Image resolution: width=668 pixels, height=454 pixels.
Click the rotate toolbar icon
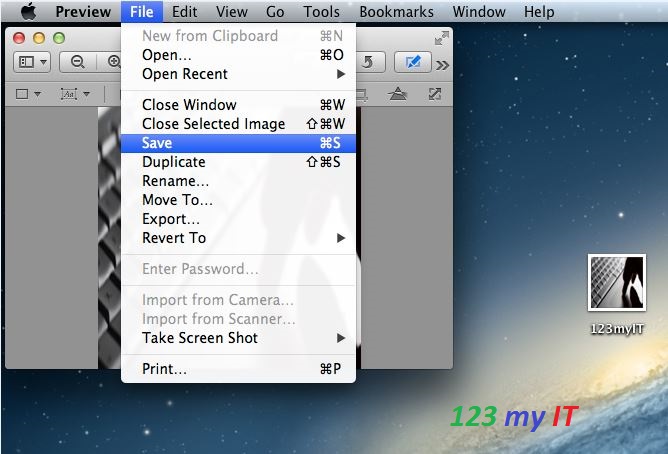click(x=368, y=62)
